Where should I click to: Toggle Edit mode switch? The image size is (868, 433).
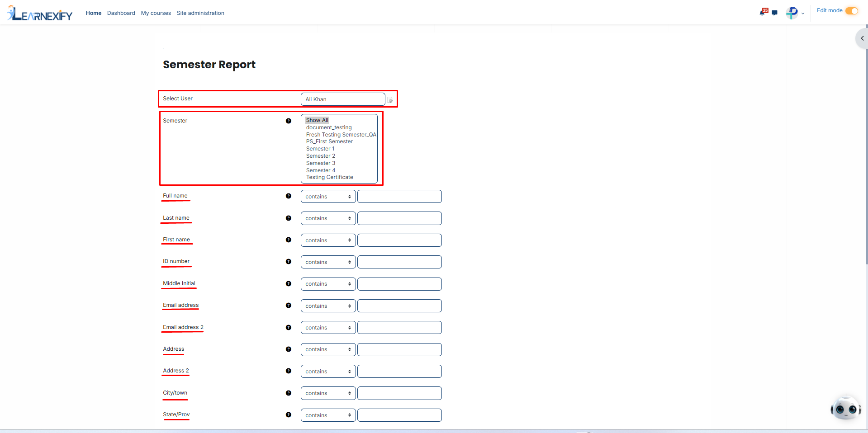tap(852, 11)
